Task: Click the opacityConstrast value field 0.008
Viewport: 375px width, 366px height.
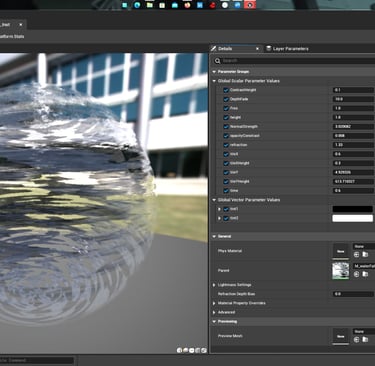Action: pos(353,136)
